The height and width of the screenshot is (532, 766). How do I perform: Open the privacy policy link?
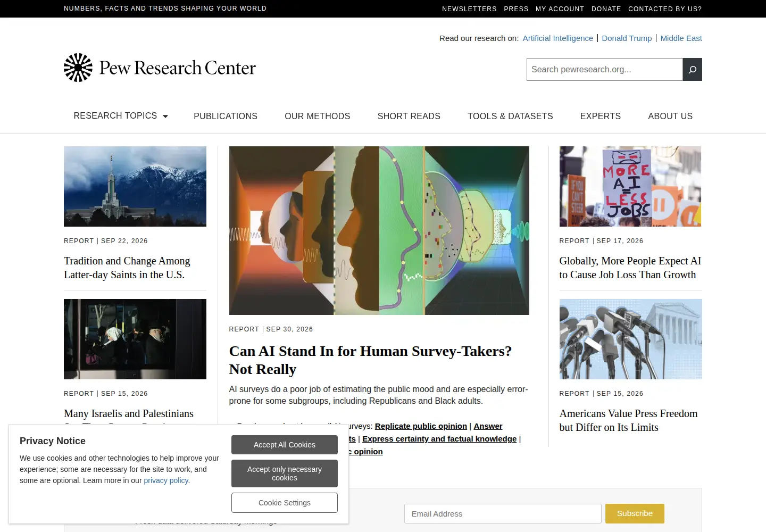(166, 480)
